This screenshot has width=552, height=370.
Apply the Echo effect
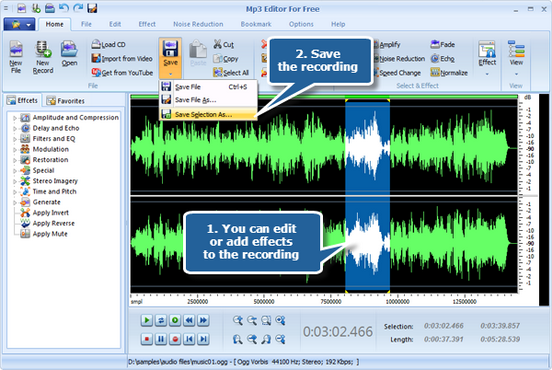(443, 59)
